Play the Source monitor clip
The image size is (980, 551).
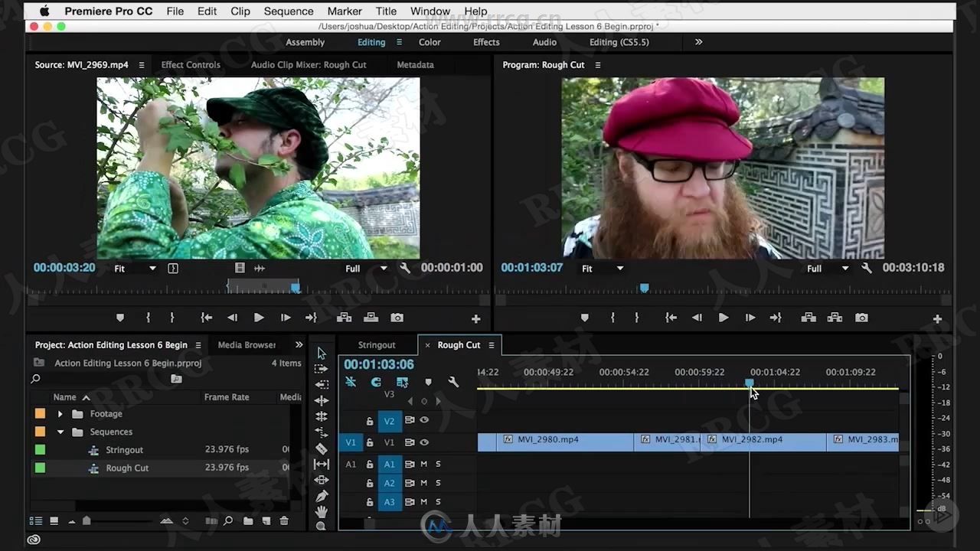click(259, 318)
